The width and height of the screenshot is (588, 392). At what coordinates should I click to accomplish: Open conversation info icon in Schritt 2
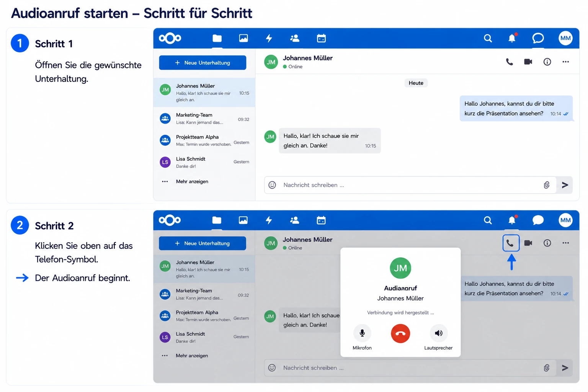tap(547, 243)
